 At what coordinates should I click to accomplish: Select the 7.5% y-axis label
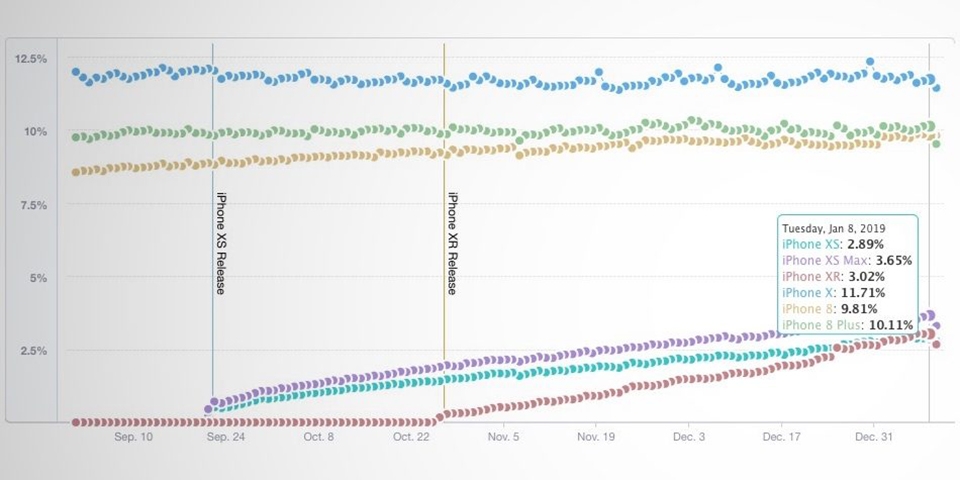pyautogui.click(x=34, y=205)
